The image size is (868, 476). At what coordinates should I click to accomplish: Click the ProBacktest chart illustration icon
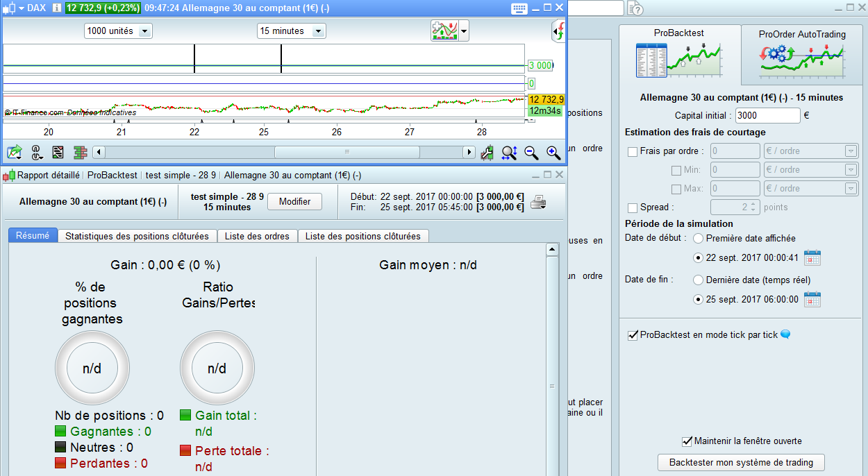tap(678, 60)
